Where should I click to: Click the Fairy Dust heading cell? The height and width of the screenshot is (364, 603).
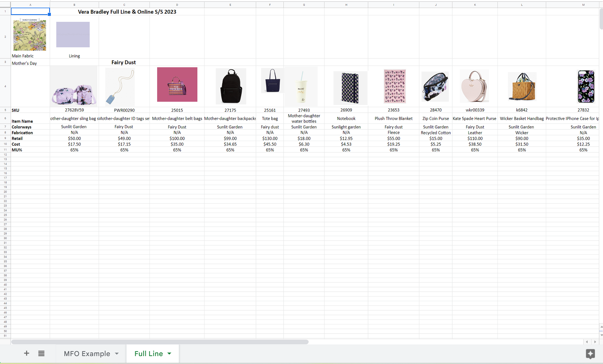[x=124, y=62]
